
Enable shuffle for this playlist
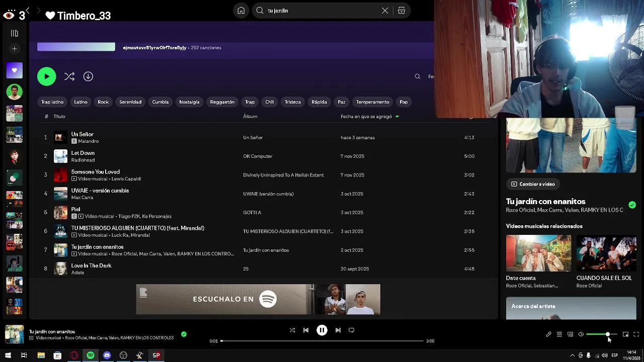69,76
